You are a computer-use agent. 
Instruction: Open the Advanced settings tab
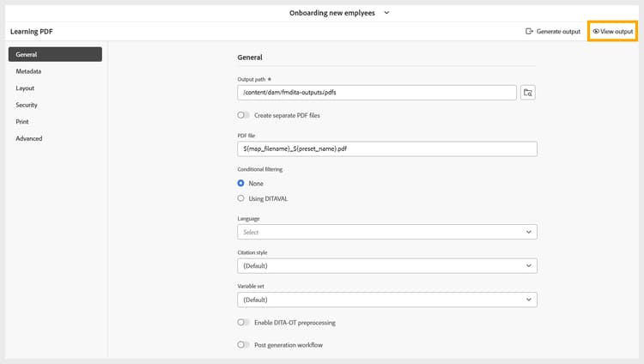(x=29, y=138)
